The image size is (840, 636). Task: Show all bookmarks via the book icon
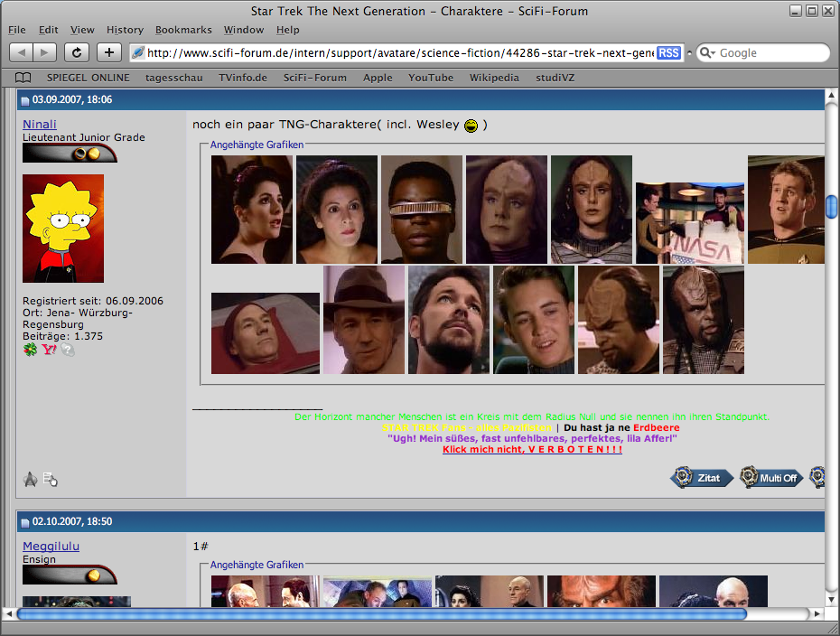coord(23,78)
